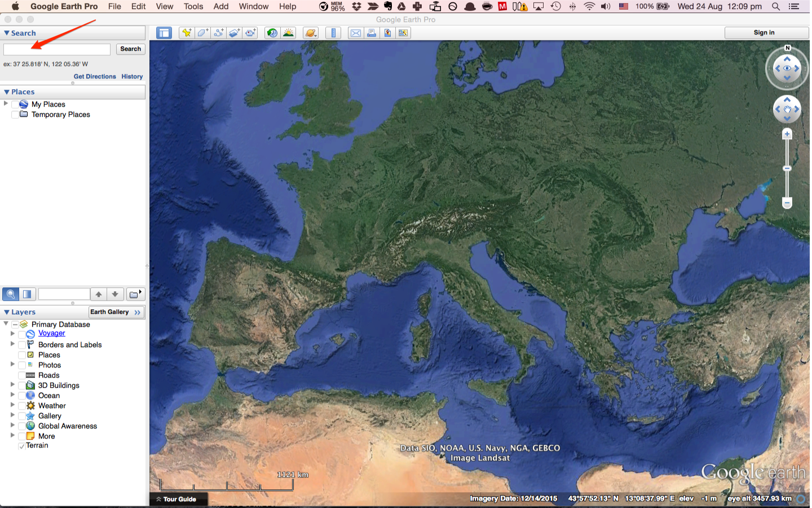Open the Earth Gallery button
Screen dimensions: 812x508
point(117,312)
